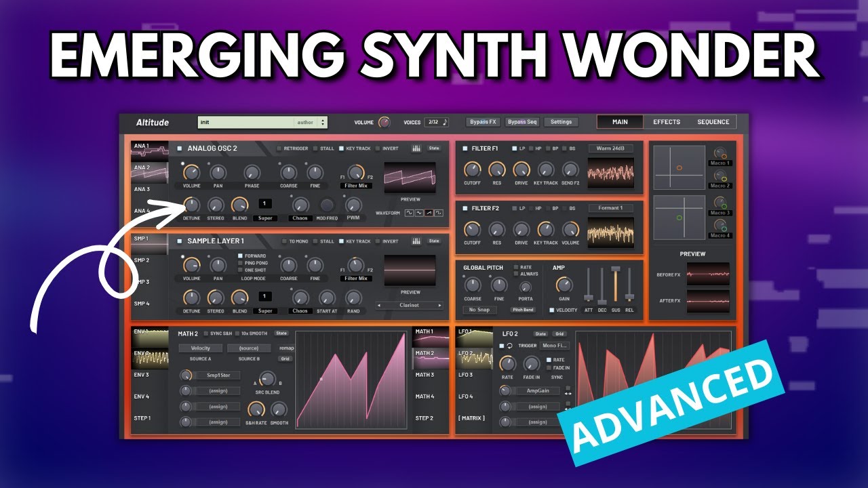The height and width of the screenshot is (488, 868).
Task: Click the Detune knob in Analog Osc 2
Action: pos(191,205)
